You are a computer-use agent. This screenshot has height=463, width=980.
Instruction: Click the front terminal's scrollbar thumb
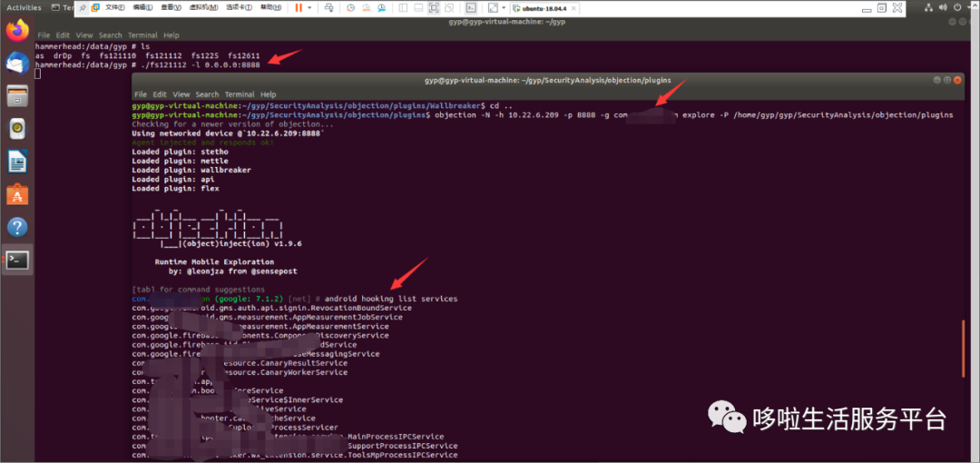[x=963, y=350]
